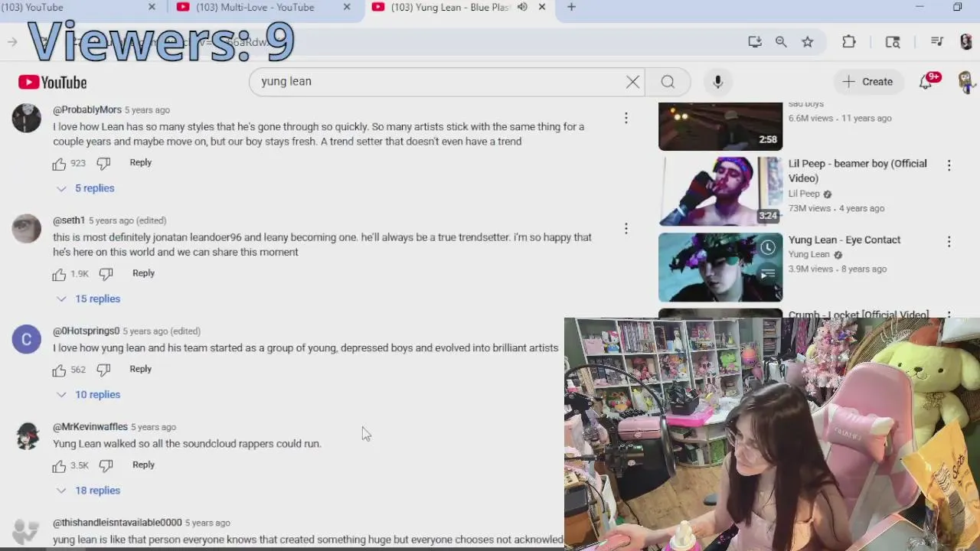Reply to @seth1 comment
Viewport: 980px width, 551px height.
pos(144,273)
